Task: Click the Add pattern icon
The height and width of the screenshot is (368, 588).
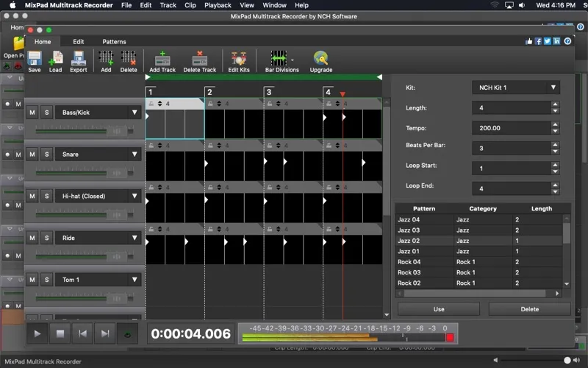Action: [106, 61]
